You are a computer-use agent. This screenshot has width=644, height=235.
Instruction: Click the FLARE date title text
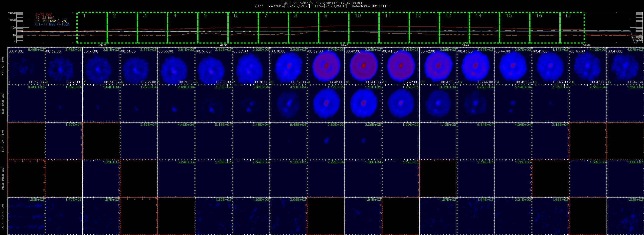[322, 3]
